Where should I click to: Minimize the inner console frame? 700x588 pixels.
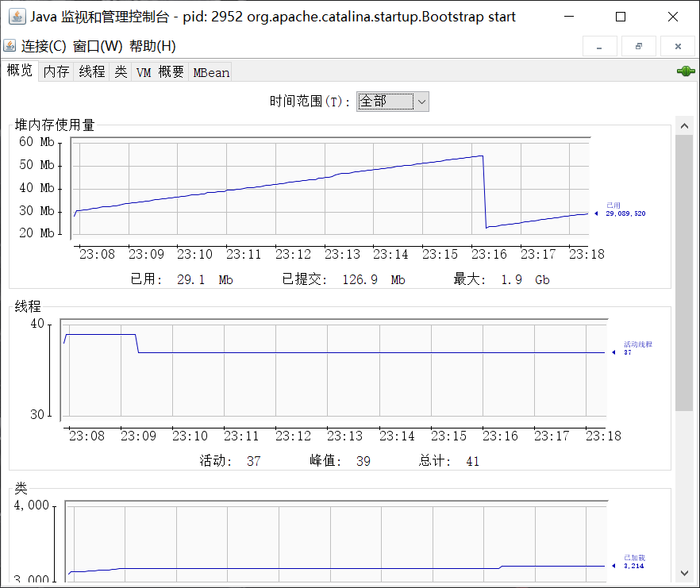pyautogui.click(x=599, y=46)
